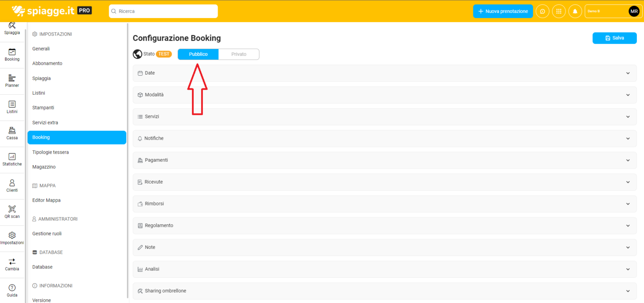Open the Planner icon in sidebar
The width and height of the screenshot is (644, 303).
click(x=12, y=78)
